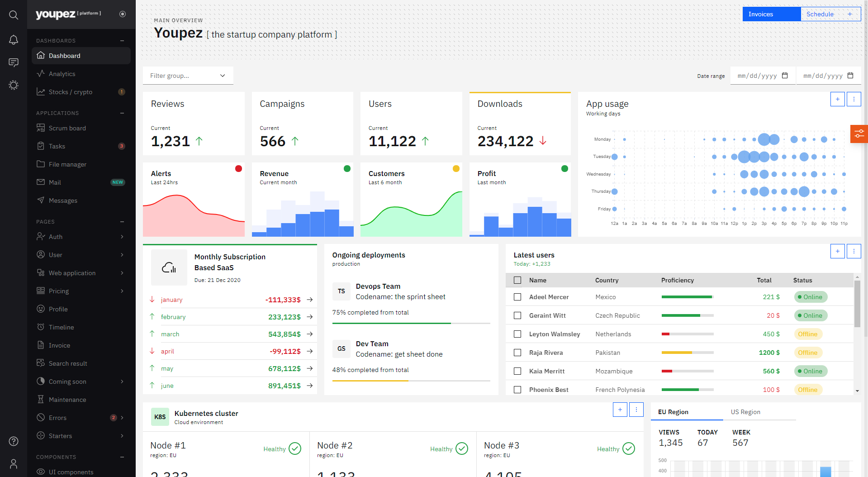Open the user account rail icon

(x=14, y=464)
